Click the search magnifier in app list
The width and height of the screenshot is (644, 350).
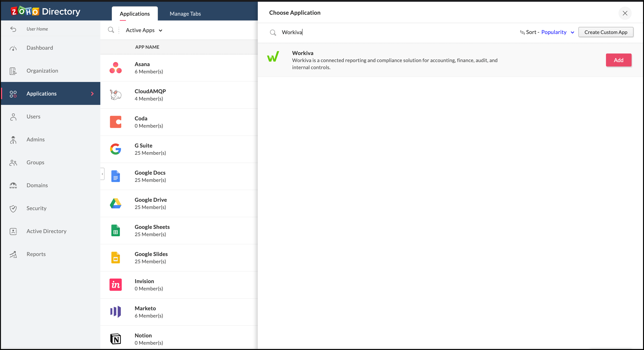(x=111, y=30)
